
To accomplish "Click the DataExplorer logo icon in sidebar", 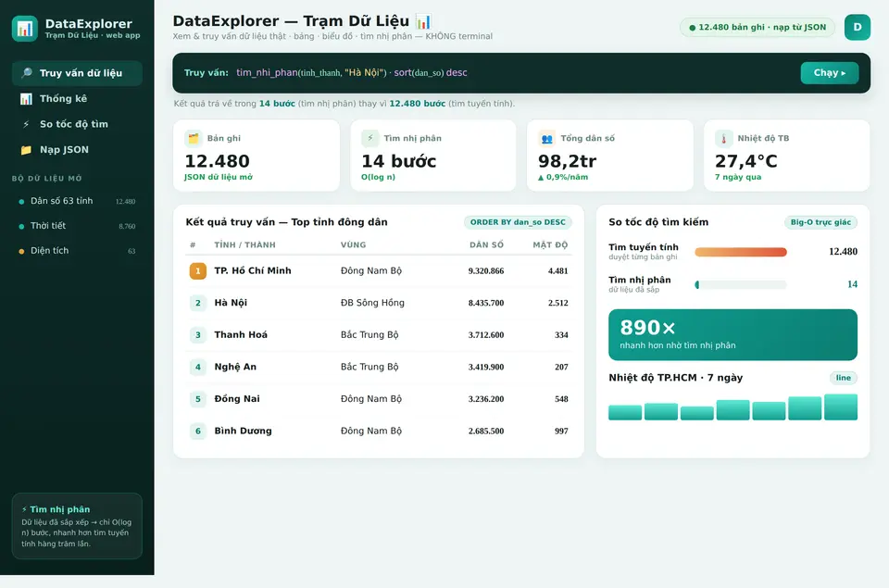I will (25, 29).
